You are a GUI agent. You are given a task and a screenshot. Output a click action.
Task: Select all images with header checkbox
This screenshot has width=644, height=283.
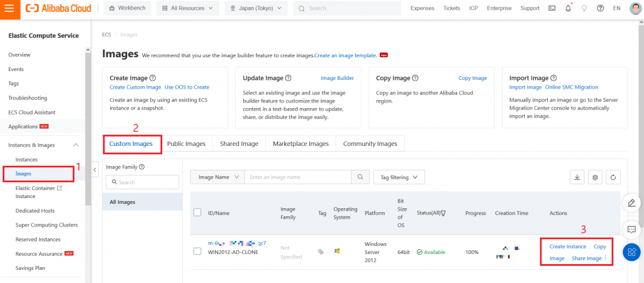click(x=197, y=213)
